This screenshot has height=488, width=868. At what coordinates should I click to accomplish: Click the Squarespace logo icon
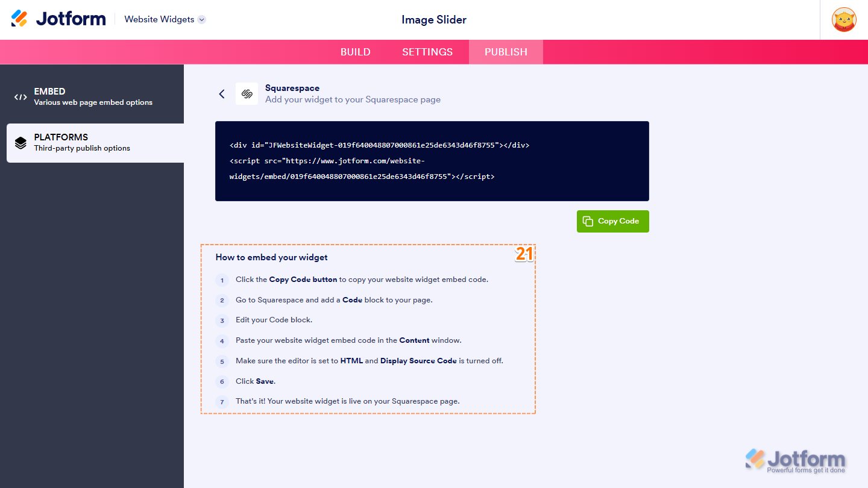247,94
